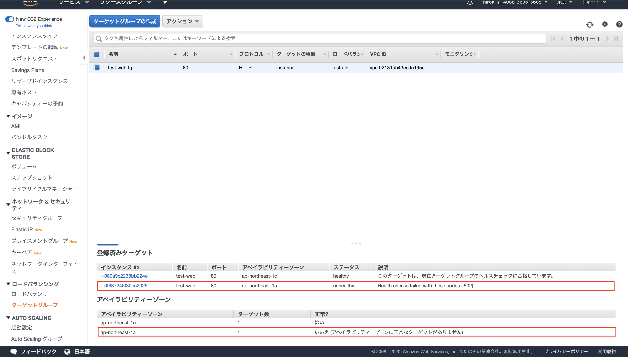628x364 pixels.
Task: Click the favorites star in the top bar
Action: 165,2
